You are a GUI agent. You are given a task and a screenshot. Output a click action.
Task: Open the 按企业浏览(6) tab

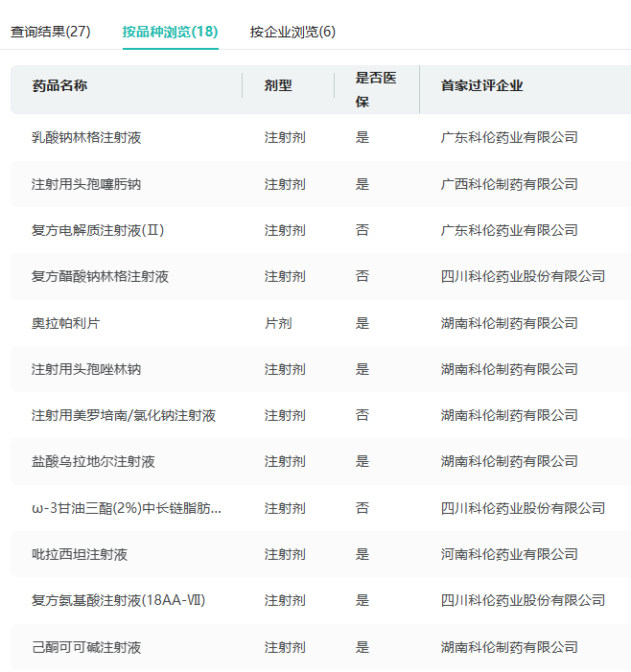(292, 32)
